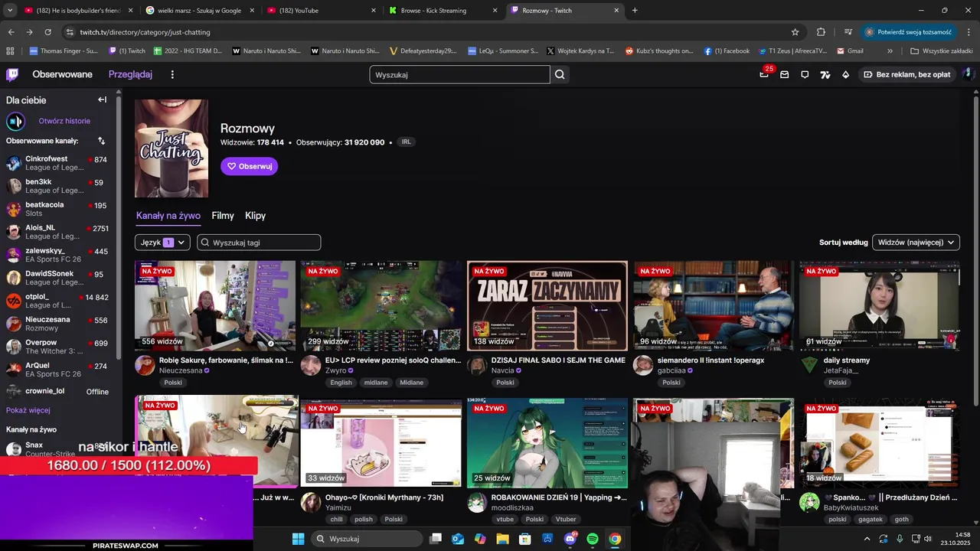Screen dimensions: 980x551
Task: Click the Obserwuj follow button
Action: pos(249,166)
